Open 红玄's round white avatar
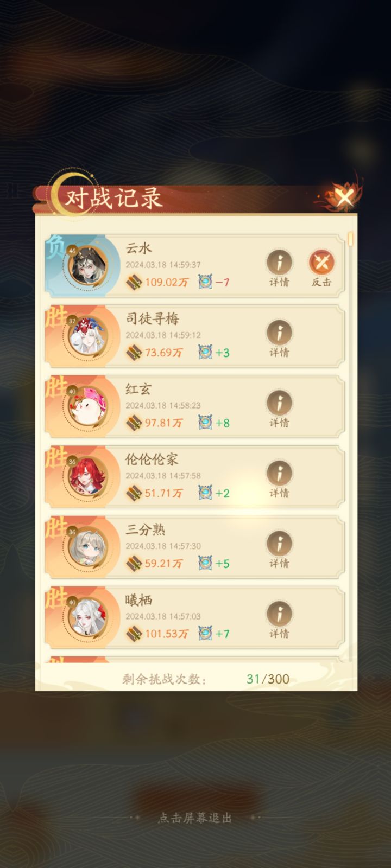Screen dimensions: 391x868 coord(87,406)
